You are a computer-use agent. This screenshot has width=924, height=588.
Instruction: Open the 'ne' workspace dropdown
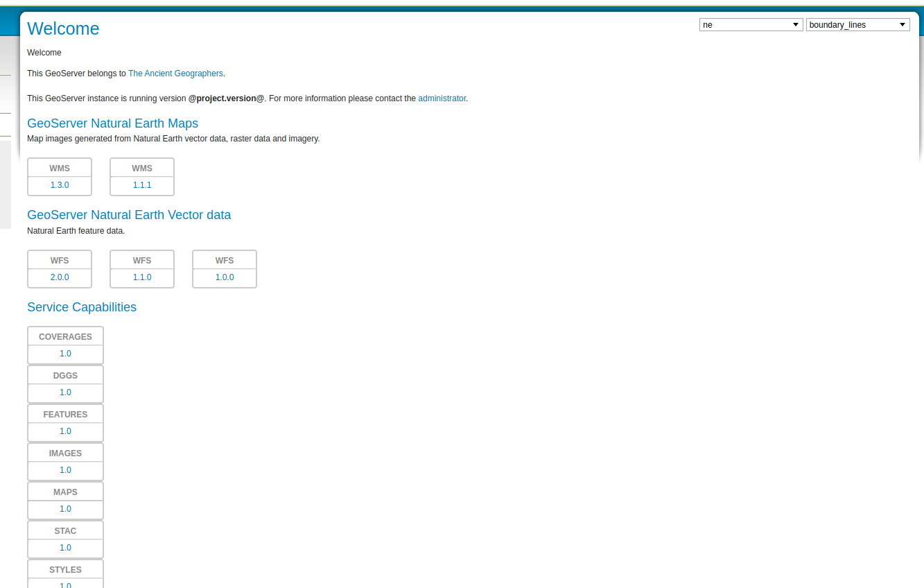coord(751,25)
